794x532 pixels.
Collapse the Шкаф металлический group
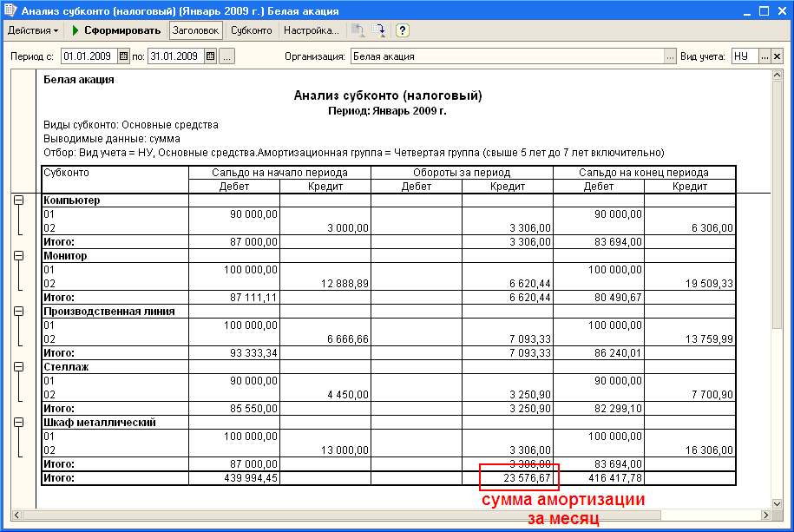(x=19, y=422)
